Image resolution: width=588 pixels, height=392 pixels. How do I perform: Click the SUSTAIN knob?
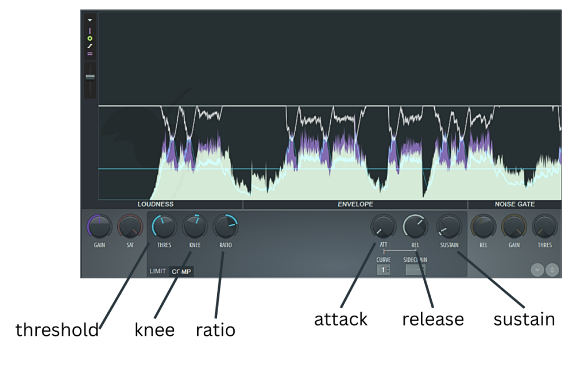(449, 227)
